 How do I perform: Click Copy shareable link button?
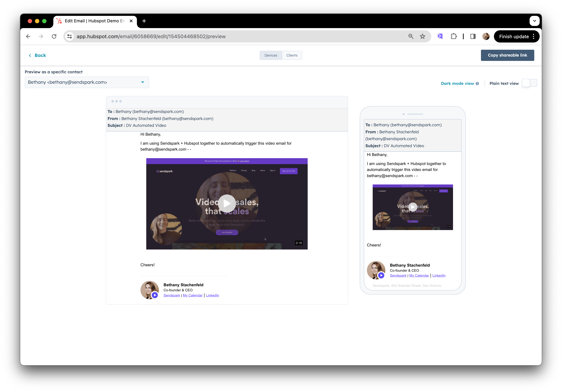point(507,55)
